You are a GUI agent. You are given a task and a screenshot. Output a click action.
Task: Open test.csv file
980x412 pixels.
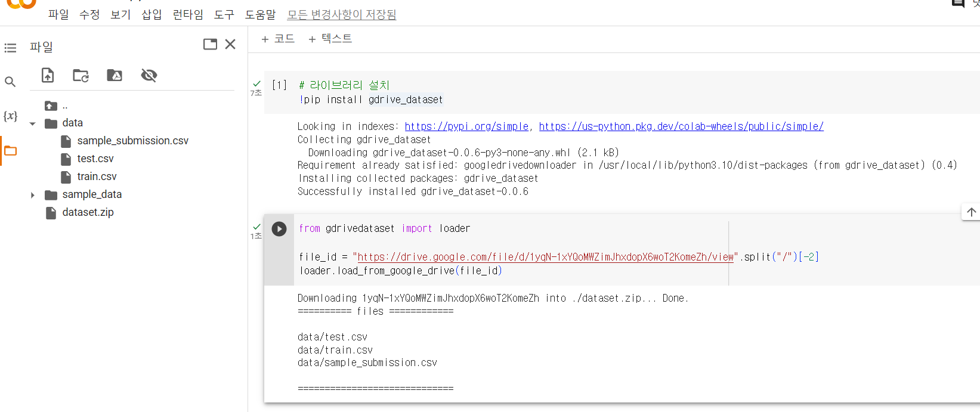coord(95,159)
